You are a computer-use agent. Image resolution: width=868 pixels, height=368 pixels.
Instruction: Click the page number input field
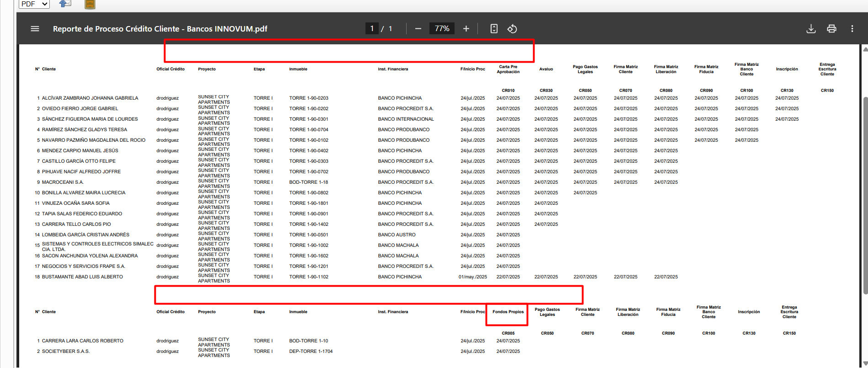coord(372,29)
